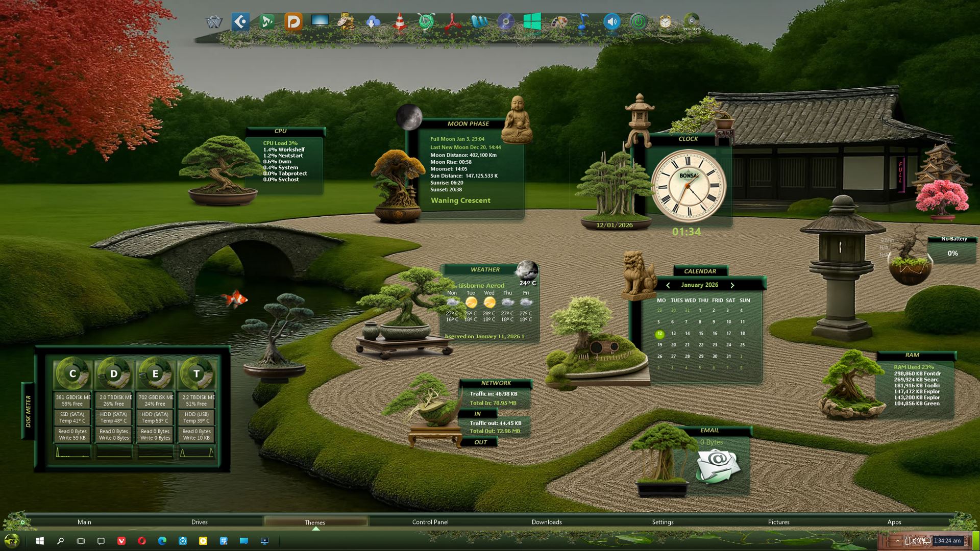
Task: Open the alarm clock icon in dock
Action: [665, 22]
